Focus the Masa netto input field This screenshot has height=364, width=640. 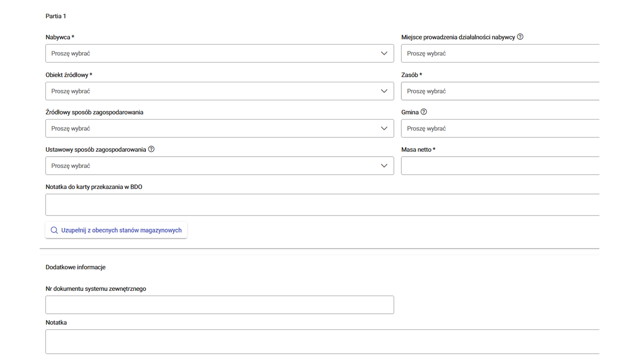pos(500,165)
